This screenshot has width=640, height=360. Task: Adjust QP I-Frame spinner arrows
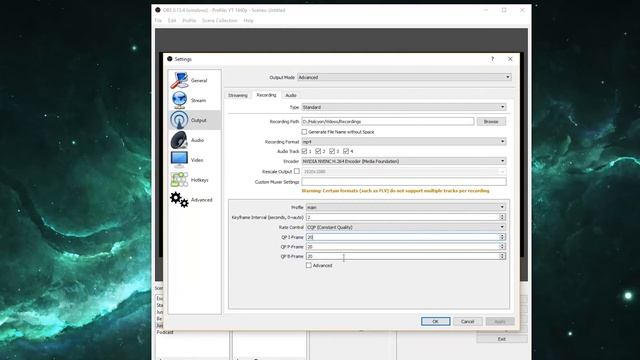tap(502, 237)
